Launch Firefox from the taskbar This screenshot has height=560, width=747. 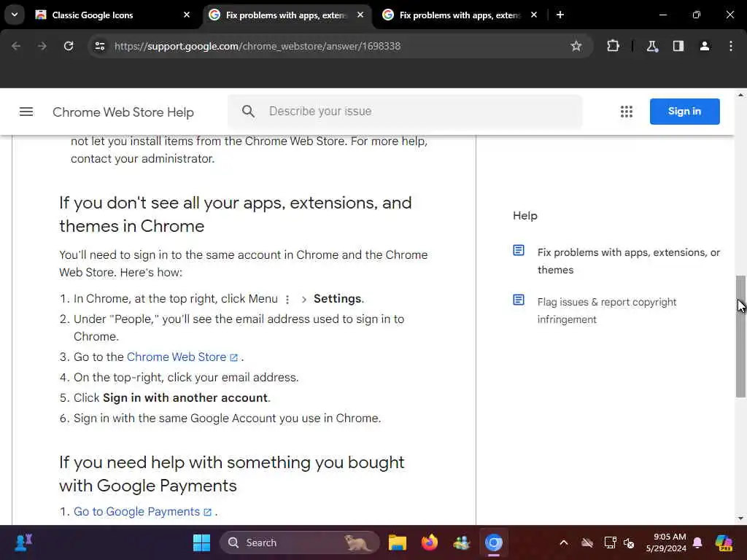pyautogui.click(x=429, y=542)
